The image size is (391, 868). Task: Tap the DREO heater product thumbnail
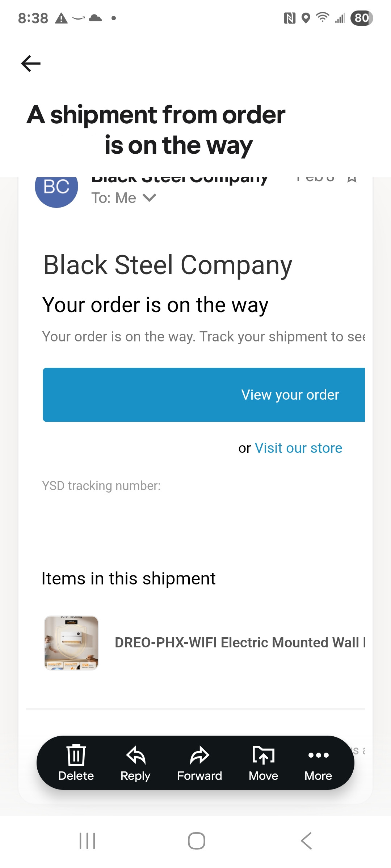pos(71,643)
